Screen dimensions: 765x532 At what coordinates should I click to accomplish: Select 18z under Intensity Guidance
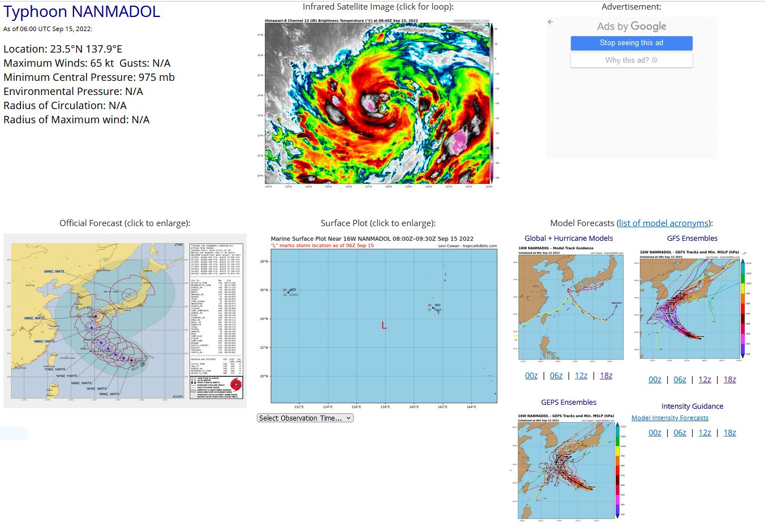click(730, 433)
